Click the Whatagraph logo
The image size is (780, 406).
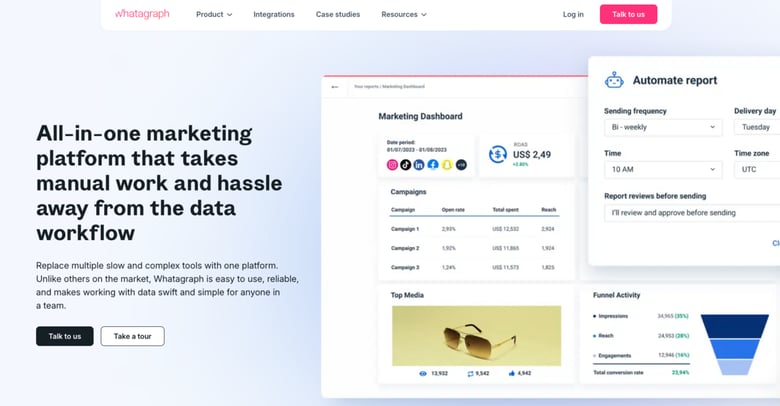[141, 14]
